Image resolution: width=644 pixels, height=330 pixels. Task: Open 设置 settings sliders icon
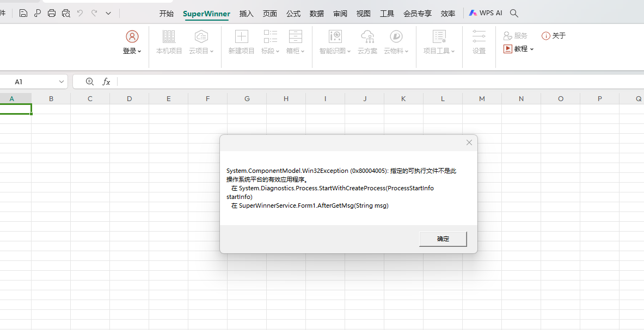[479, 36]
